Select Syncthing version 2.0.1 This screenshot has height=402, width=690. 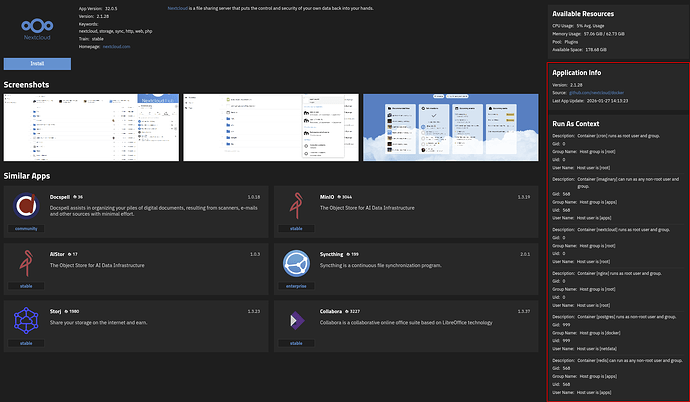point(525,254)
